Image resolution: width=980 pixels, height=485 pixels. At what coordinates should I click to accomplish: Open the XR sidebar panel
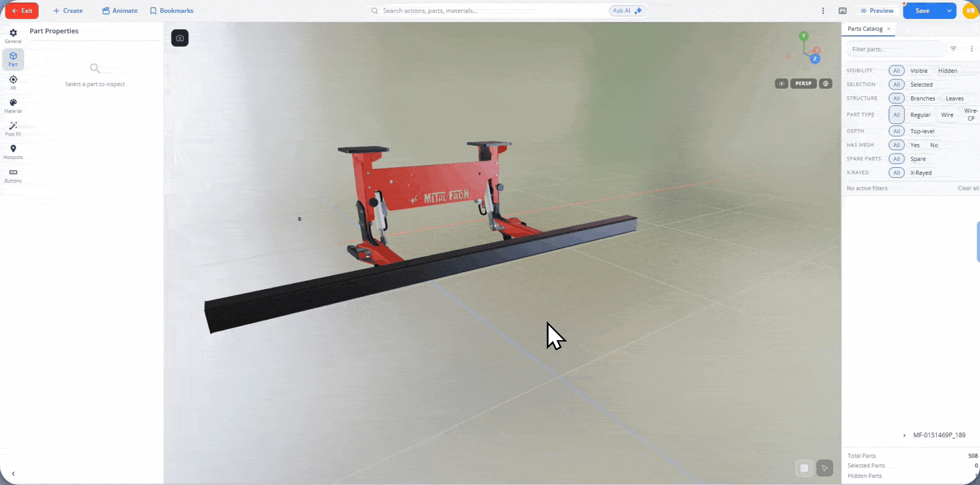pos(13,82)
